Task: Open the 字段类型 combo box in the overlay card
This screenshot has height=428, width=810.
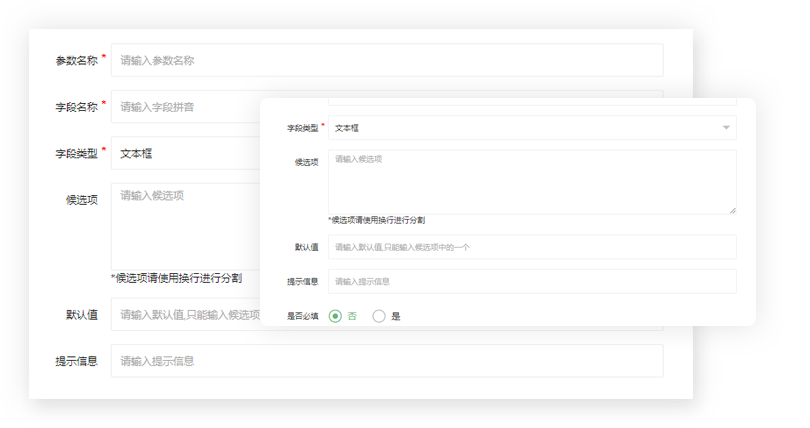Action: [530, 128]
